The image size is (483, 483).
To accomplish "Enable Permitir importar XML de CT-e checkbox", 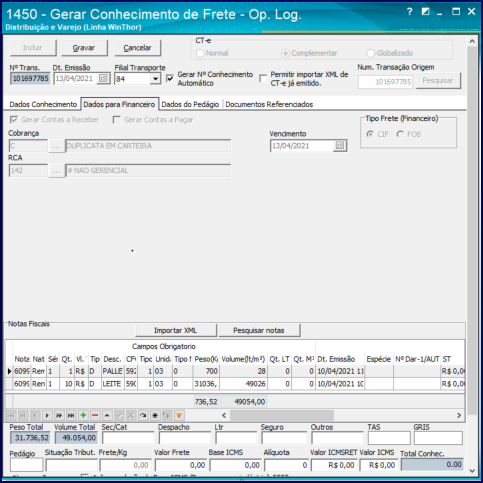I will pyautogui.click(x=263, y=78).
